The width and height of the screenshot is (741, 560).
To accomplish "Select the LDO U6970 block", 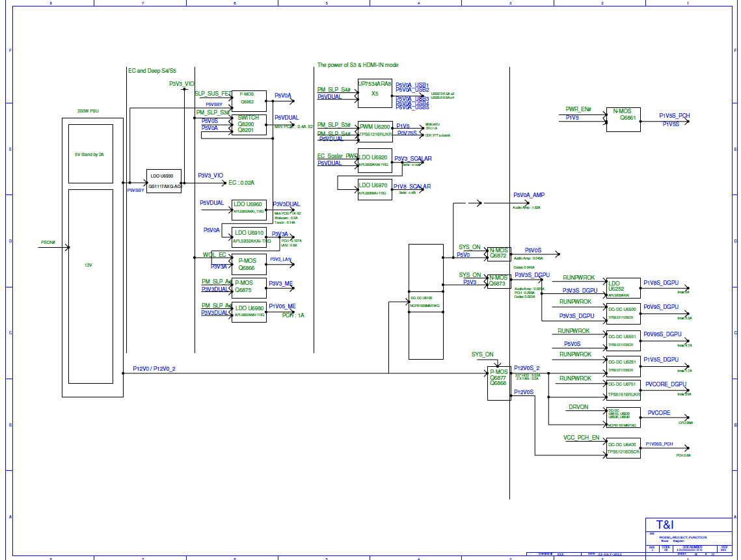I will pos(375,189).
